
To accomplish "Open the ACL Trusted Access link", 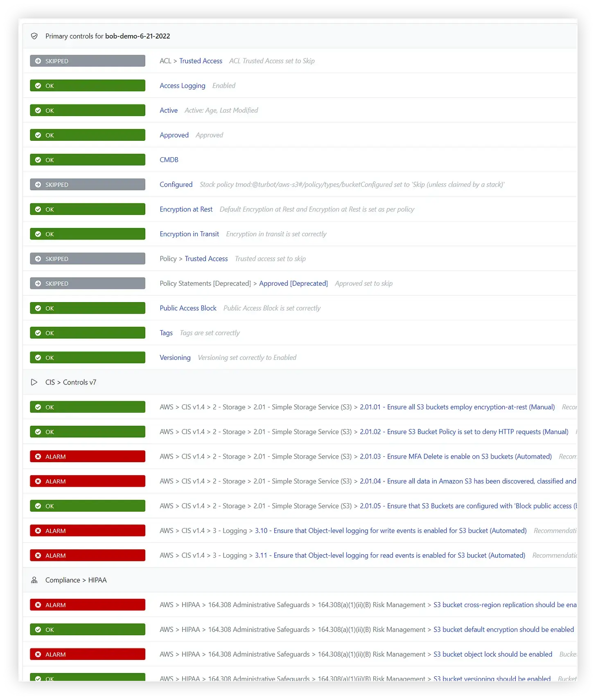I will coord(201,61).
